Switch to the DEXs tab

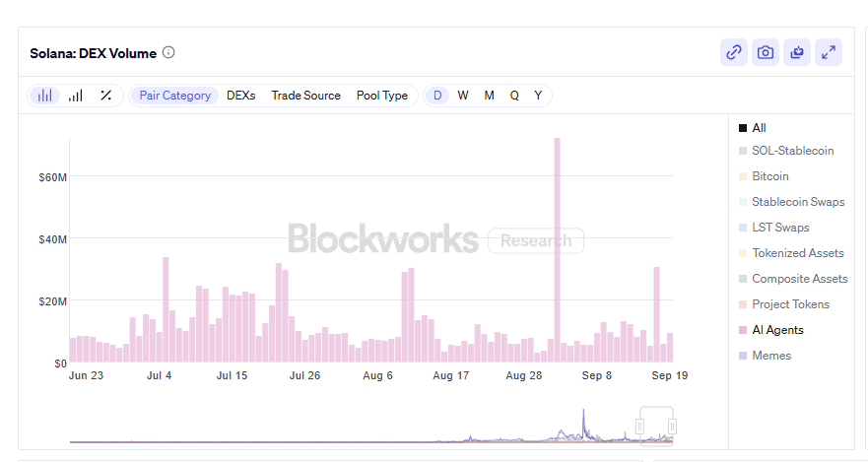coord(240,96)
